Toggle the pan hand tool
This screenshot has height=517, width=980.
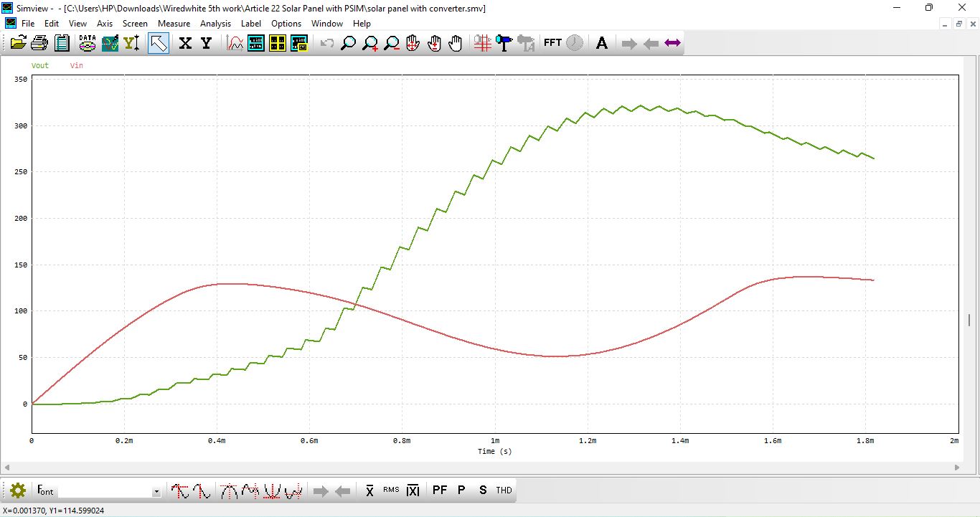(456, 43)
